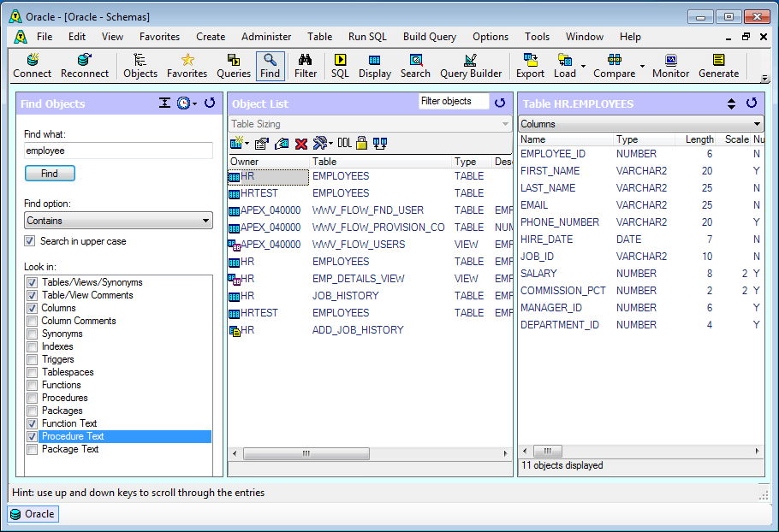Click the Filter binoculars icon
Image resolution: width=779 pixels, height=532 pixels.
[305, 66]
